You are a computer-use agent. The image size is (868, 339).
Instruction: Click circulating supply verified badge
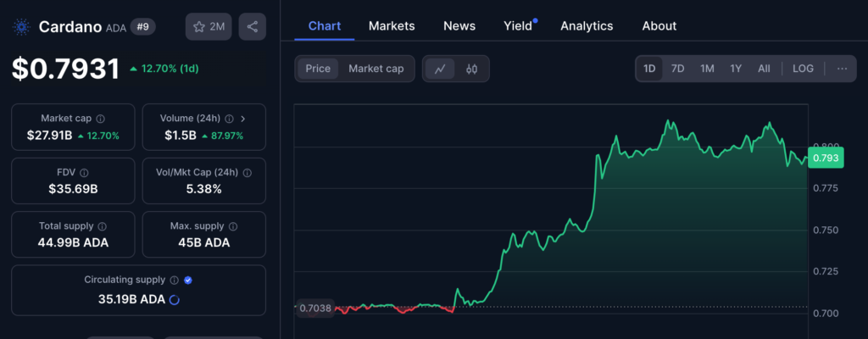click(x=188, y=280)
